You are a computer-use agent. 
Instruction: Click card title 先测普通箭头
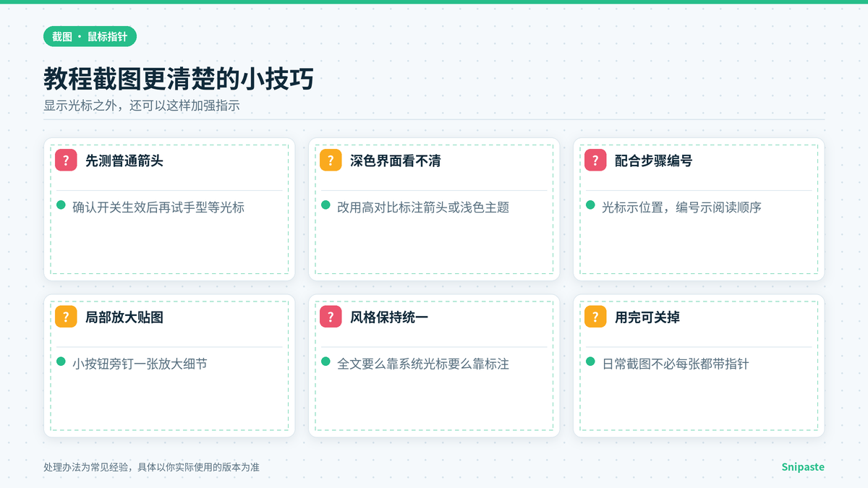(x=124, y=160)
